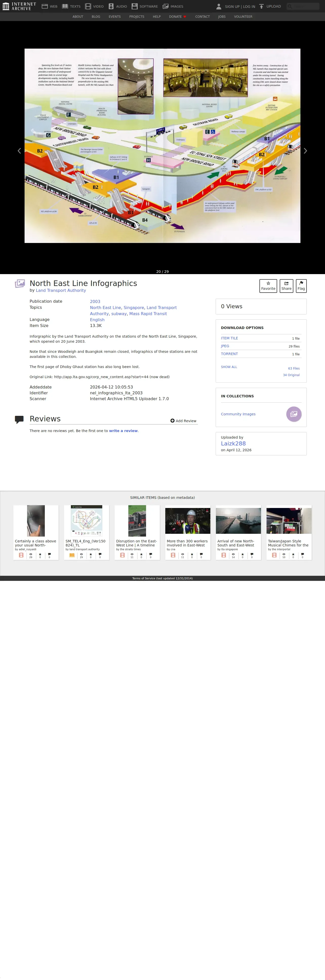Open the JPEG download option
The height and width of the screenshot is (980, 325).
225,346
